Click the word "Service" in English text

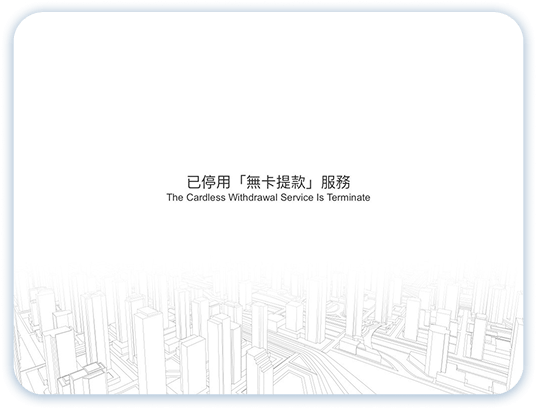pos(297,198)
